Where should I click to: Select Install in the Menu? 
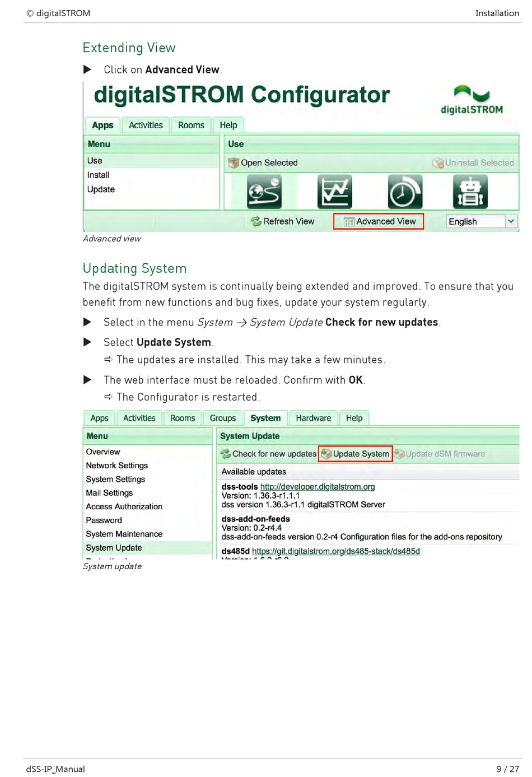pos(151,175)
